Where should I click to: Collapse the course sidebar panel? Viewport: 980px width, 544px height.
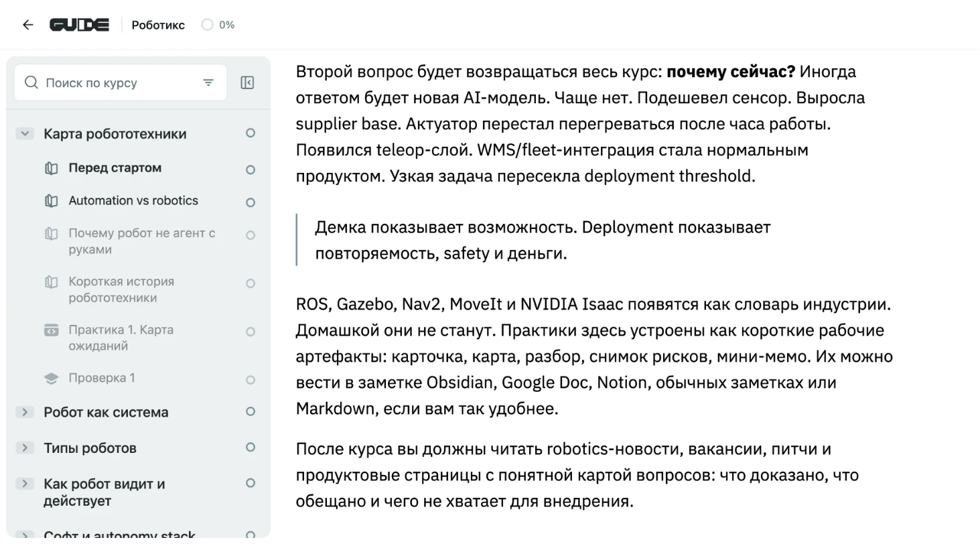247,82
